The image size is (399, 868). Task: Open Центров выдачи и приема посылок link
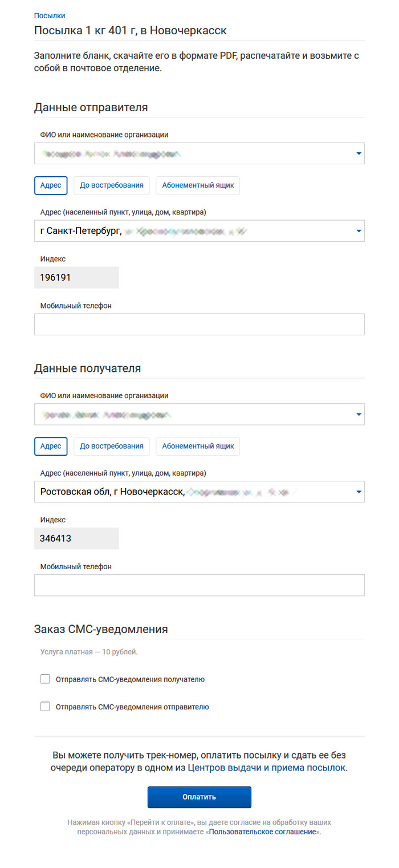coord(266,768)
